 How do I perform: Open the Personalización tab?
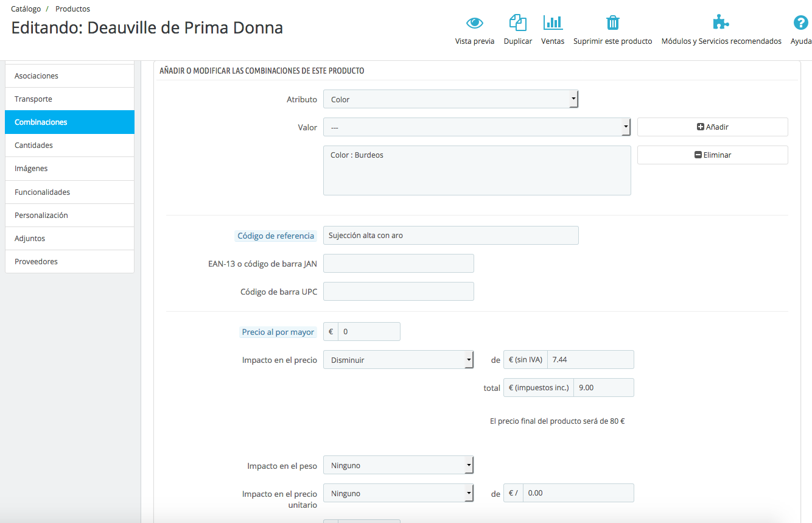pos(69,216)
